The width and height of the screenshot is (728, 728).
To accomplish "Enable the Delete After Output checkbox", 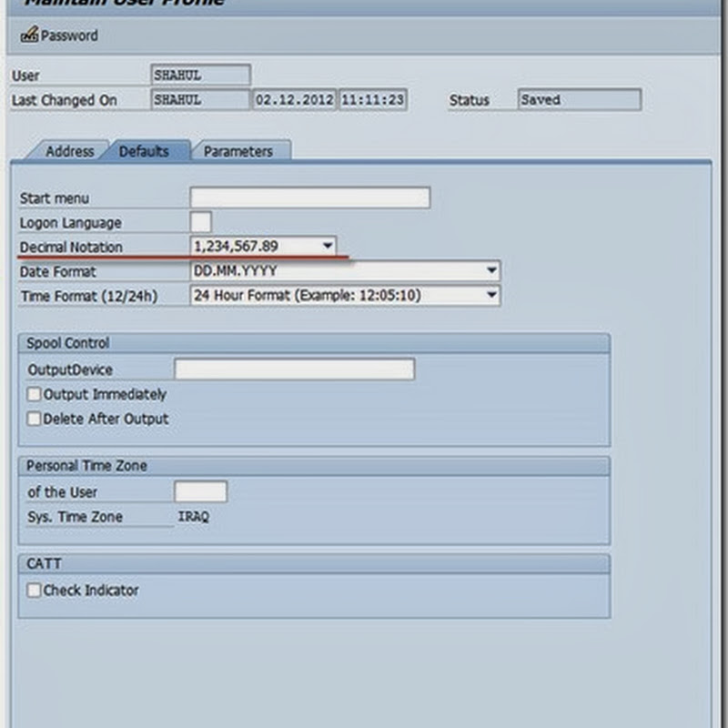I will click(x=34, y=418).
